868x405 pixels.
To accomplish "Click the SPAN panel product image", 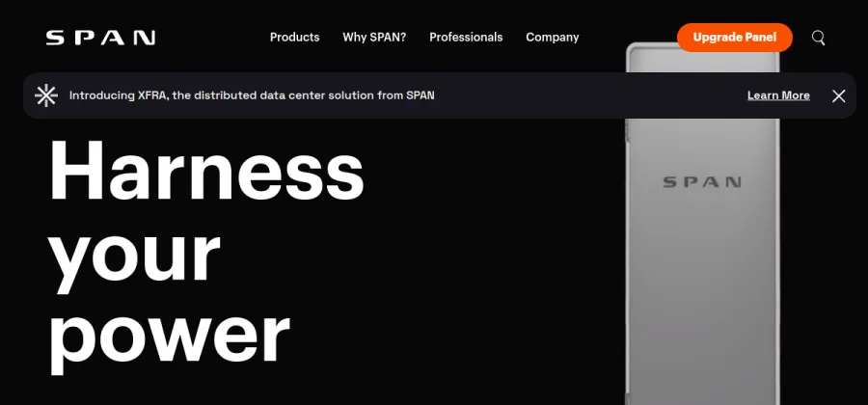I will 702,224.
